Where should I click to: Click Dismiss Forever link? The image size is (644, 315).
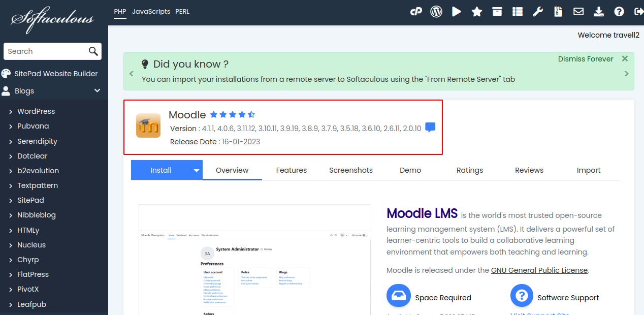[x=586, y=59]
